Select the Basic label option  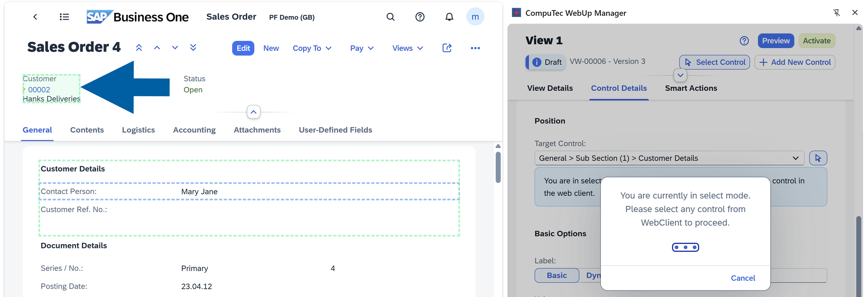click(x=557, y=275)
